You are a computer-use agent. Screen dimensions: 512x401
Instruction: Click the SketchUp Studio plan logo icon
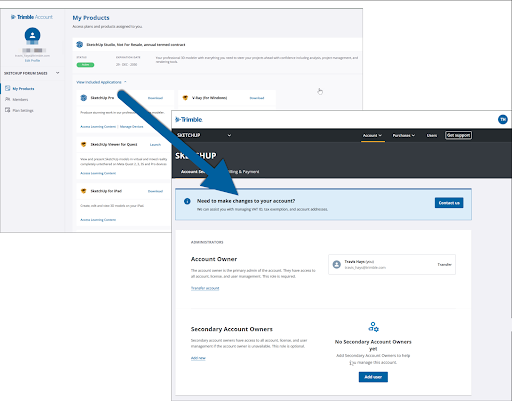(x=80, y=44)
